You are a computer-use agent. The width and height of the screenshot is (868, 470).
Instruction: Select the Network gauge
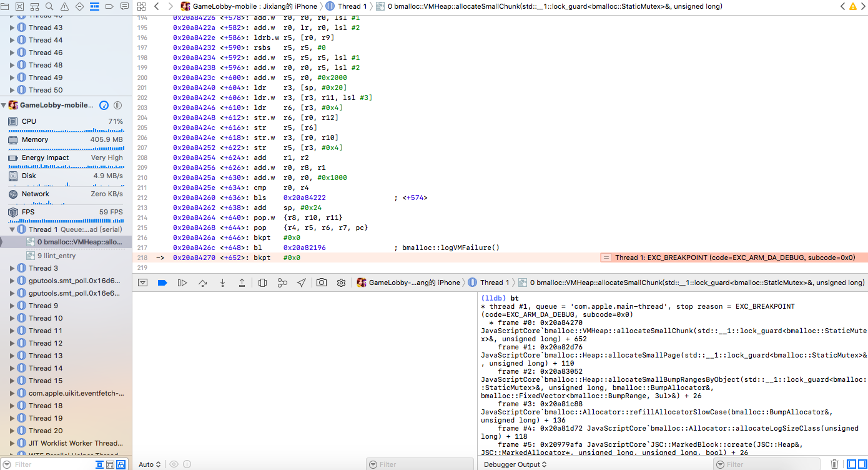(66, 196)
